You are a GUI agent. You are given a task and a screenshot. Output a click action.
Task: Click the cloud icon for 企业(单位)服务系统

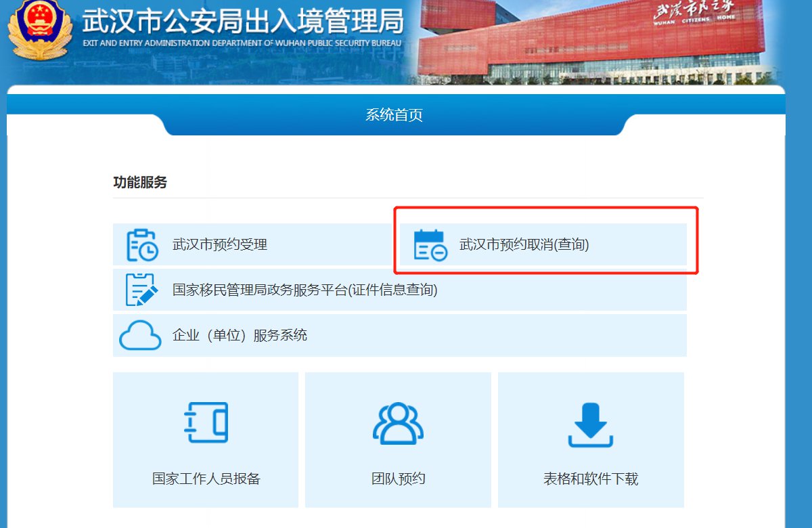tap(140, 335)
